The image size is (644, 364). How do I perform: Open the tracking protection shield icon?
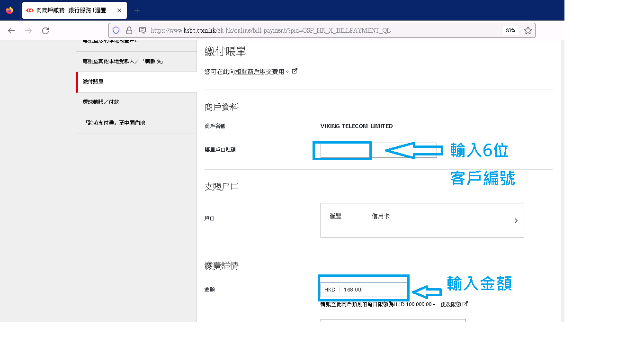[x=116, y=30]
